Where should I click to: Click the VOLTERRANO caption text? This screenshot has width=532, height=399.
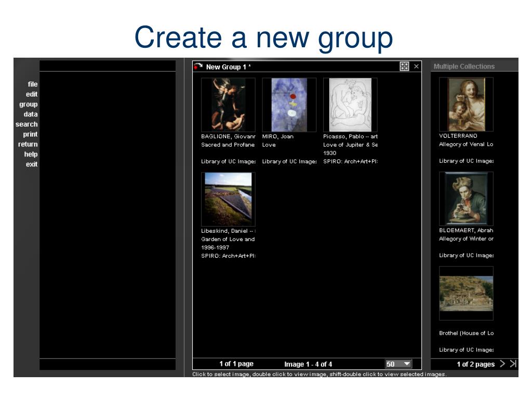point(458,136)
